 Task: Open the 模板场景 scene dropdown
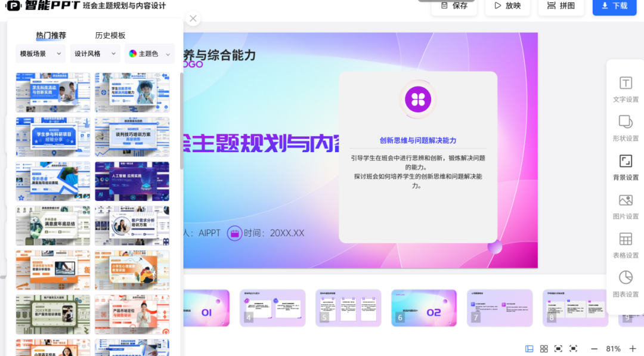40,53
